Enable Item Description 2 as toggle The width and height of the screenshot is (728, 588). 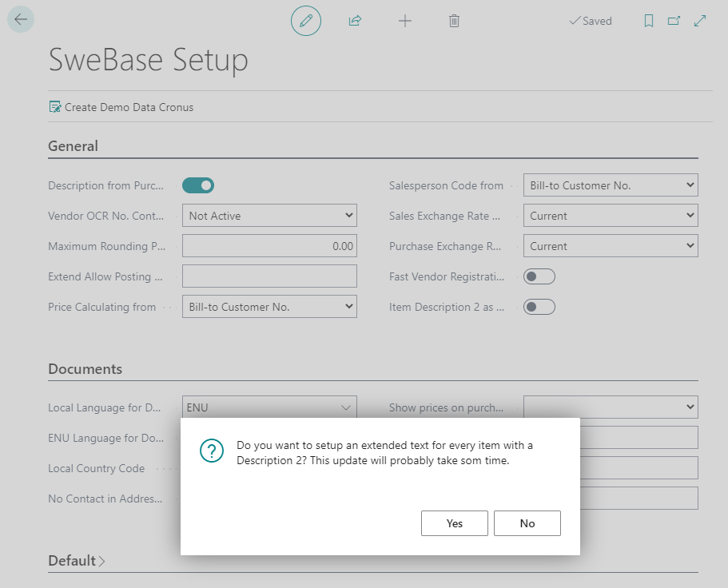pos(539,307)
